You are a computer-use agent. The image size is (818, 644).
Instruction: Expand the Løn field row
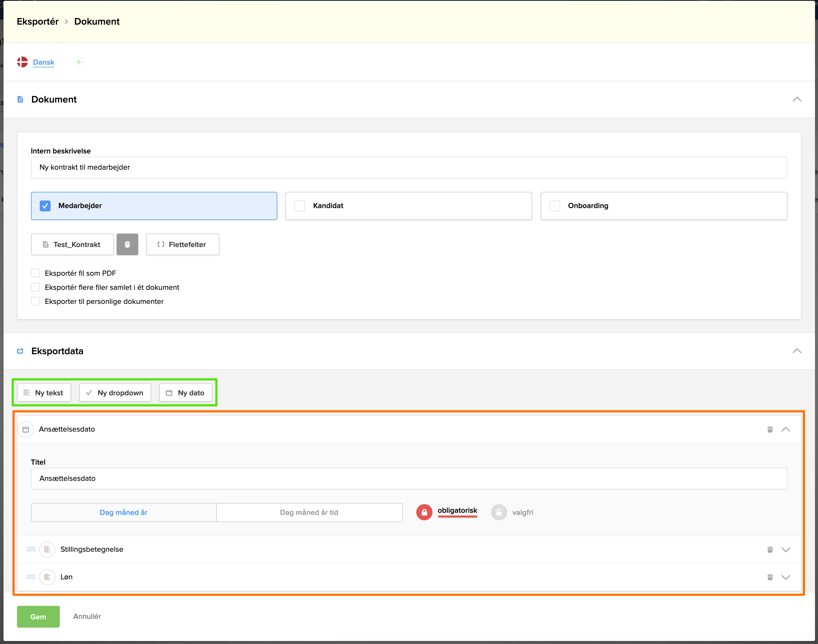coord(786,577)
